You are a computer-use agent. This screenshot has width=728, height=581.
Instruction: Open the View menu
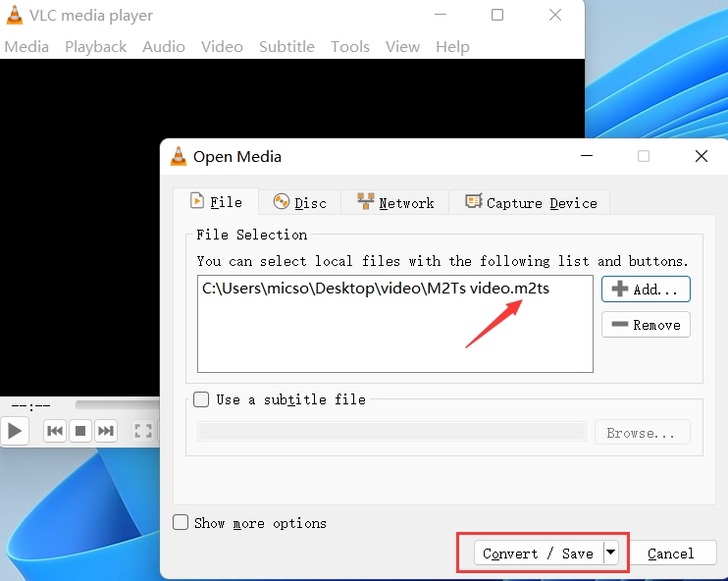[402, 47]
